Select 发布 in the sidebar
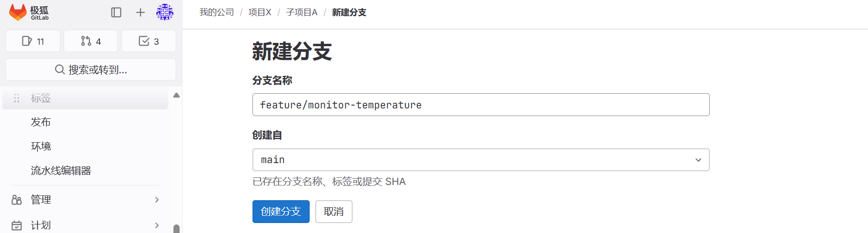This screenshot has height=233, width=868. (41, 122)
